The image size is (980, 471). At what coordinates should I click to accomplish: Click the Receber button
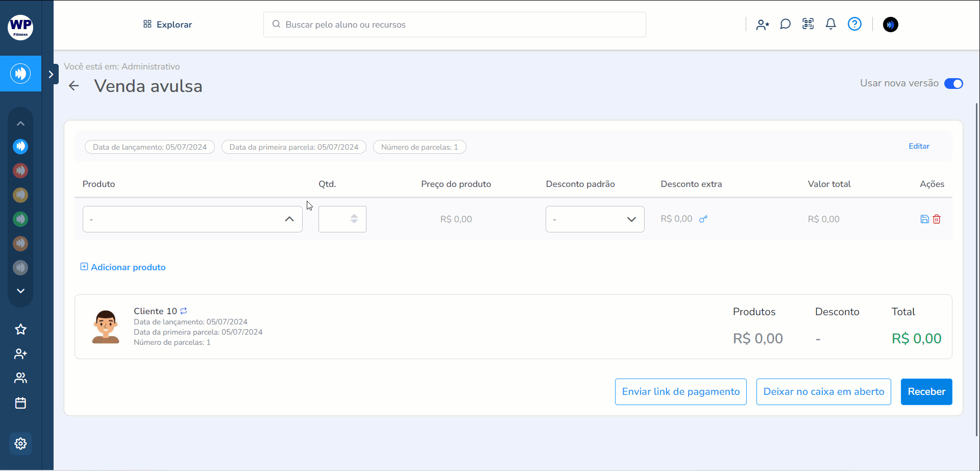tap(926, 392)
